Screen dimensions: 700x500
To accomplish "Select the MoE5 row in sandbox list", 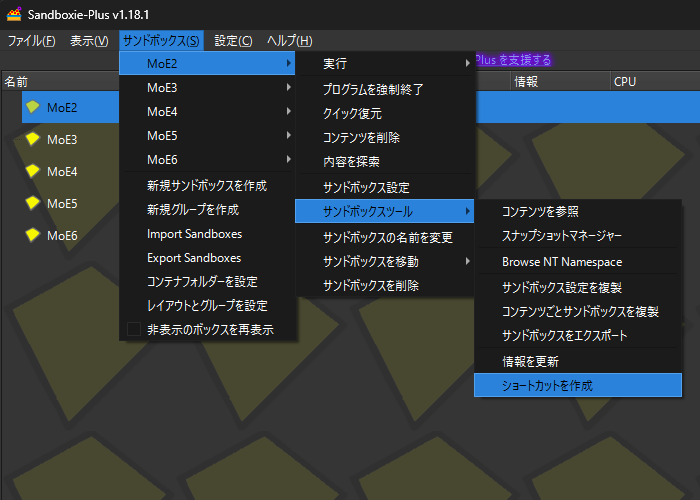I will point(62,203).
